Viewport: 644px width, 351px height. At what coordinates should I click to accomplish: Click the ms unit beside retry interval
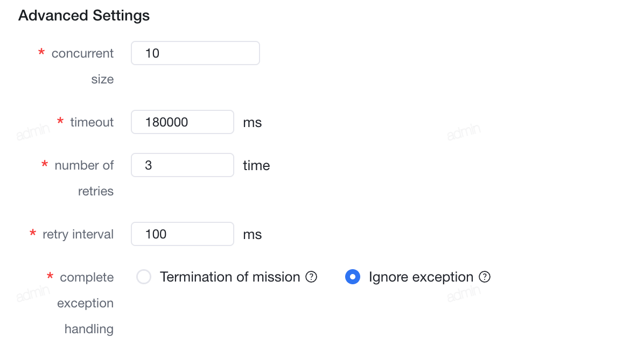(x=252, y=235)
